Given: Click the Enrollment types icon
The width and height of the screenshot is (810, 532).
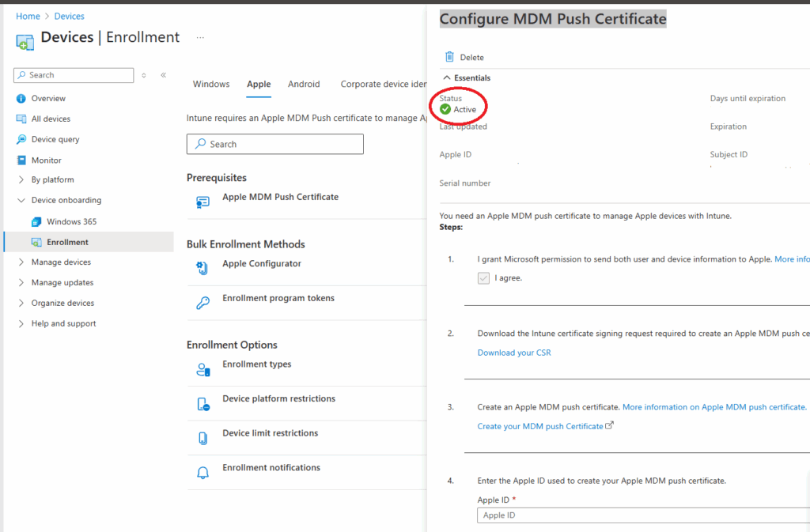Looking at the screenshot, I should pos(203,369).
